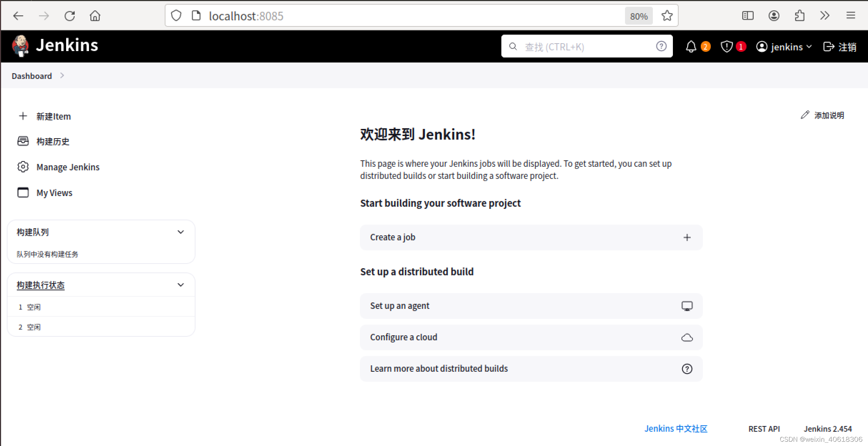868x446 pixels.
Task: Open the jenkins user dropdown
Action: click(x=784, y=47)
